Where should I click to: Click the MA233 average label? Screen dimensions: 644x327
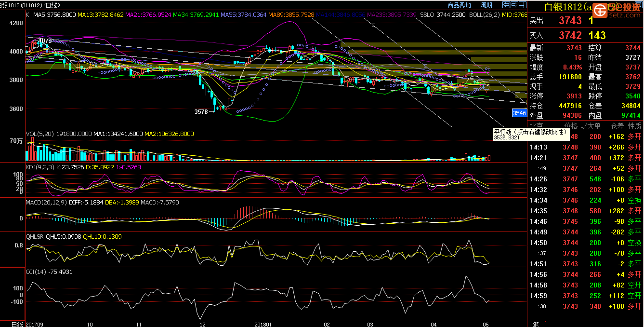pyautogui.click(x=392, y=15)
